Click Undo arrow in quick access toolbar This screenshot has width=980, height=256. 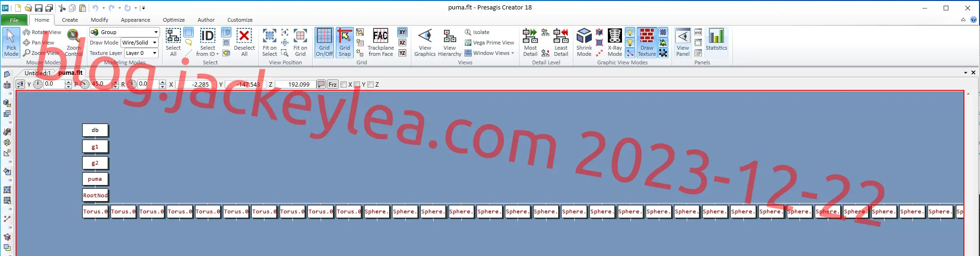[x=95, y=8]
